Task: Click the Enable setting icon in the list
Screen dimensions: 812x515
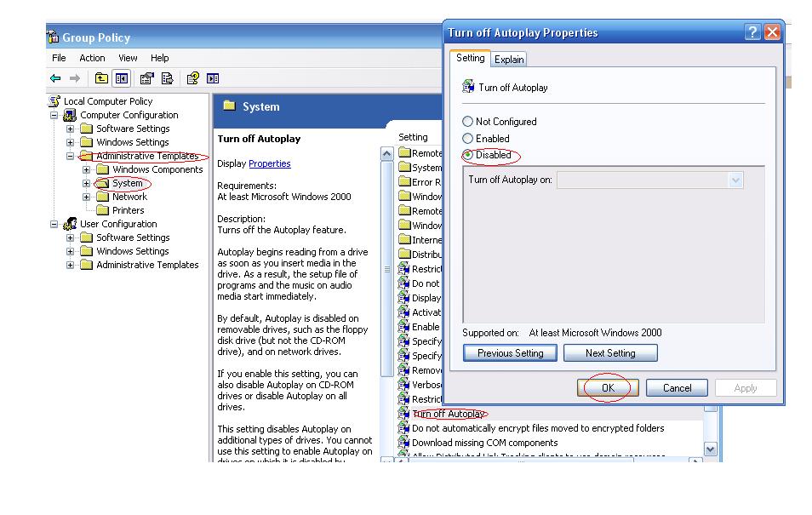Action: tap(404, 326)
